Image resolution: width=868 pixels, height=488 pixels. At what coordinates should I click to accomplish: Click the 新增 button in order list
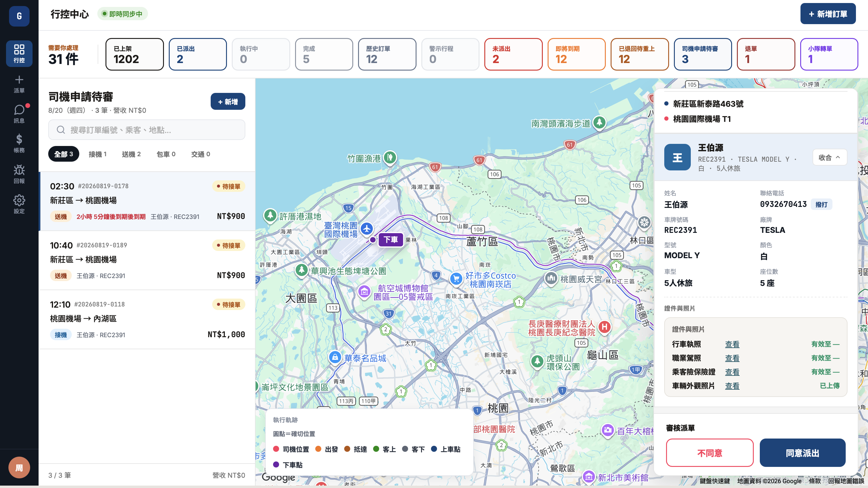pyautogui.click(x=228, y=102)
